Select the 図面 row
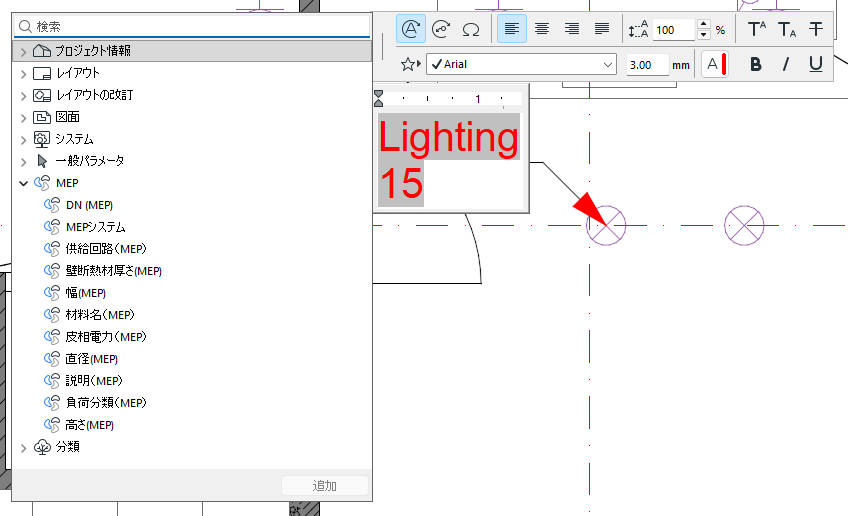 (192, 117)
